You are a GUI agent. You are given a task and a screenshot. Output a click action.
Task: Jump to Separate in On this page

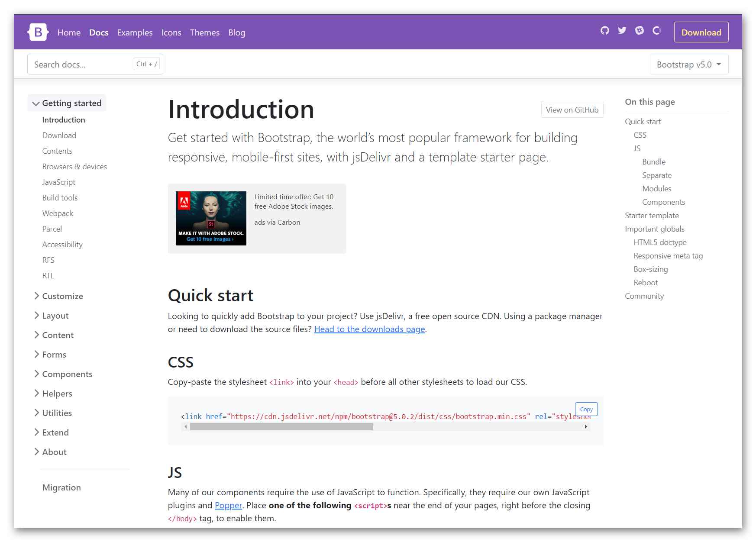click(x=657, y=175)
